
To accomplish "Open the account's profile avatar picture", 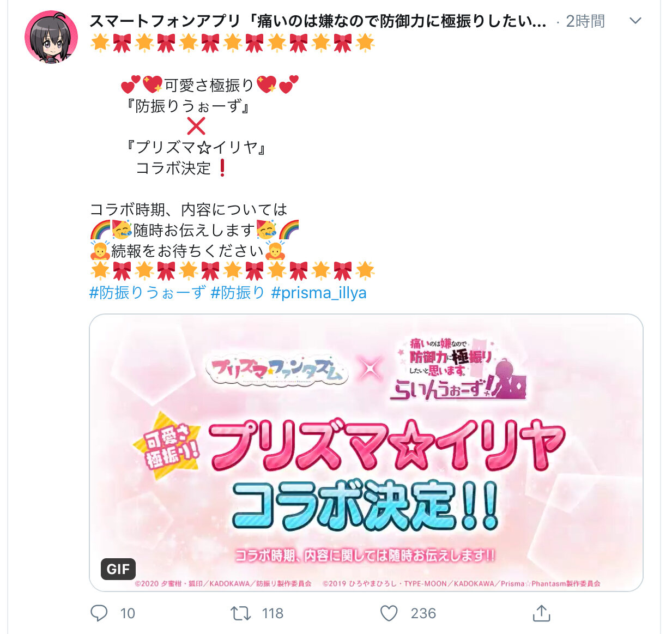I will pos(51,38).
